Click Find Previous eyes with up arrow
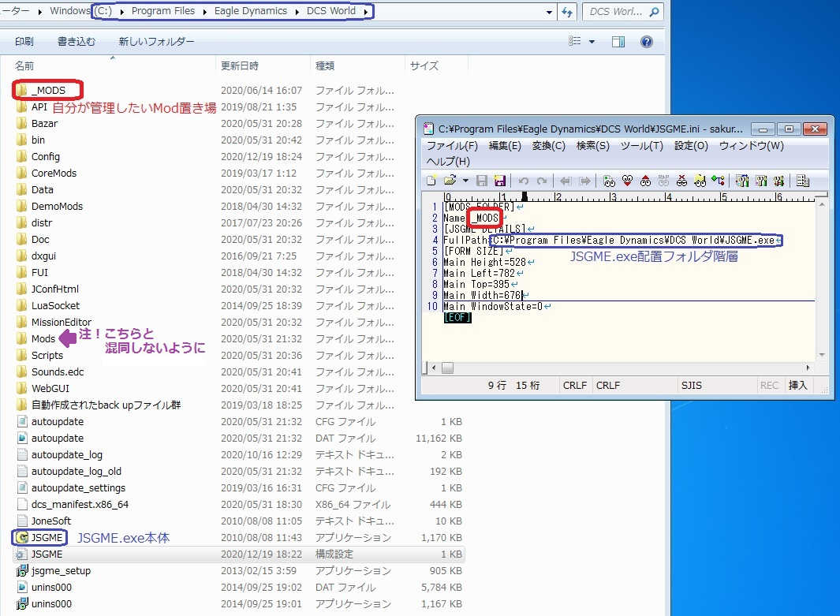The image size is (840, 616). (645, 181)
